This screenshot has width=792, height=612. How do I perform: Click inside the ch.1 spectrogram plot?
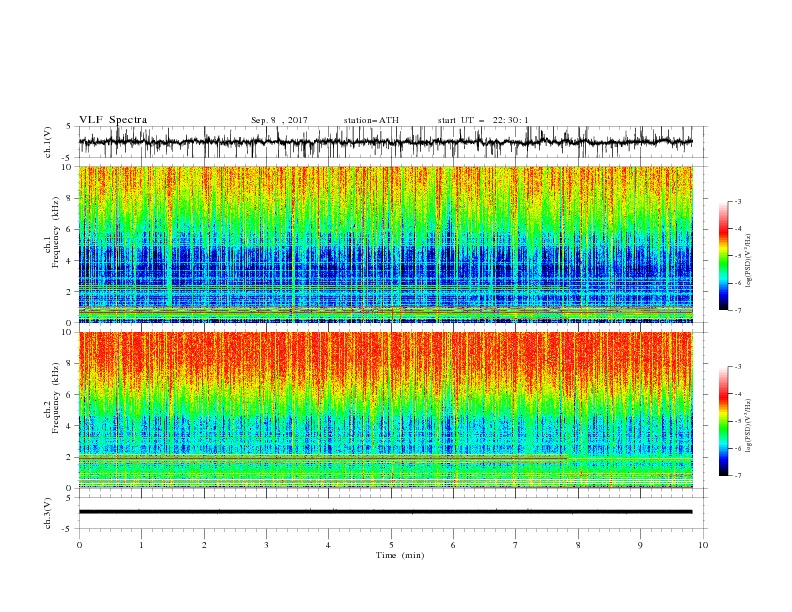386,244
